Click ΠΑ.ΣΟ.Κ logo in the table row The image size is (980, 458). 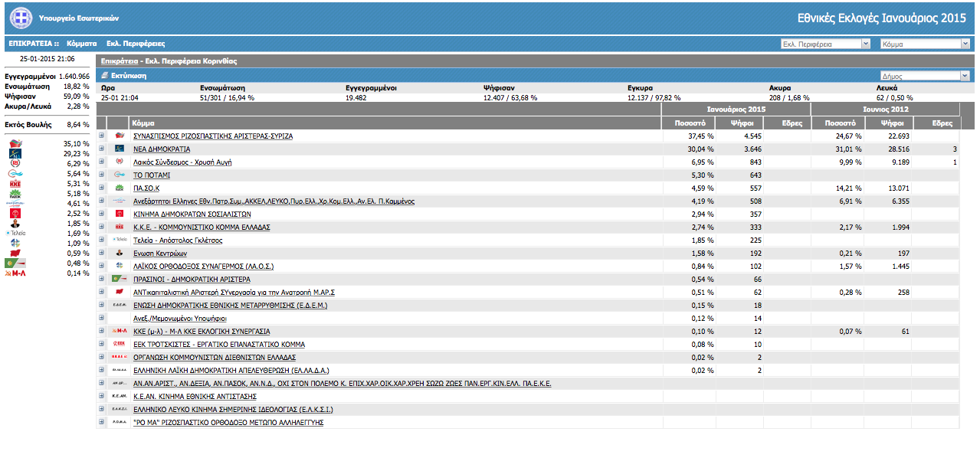pyautogui.click(x=119, y=188)
